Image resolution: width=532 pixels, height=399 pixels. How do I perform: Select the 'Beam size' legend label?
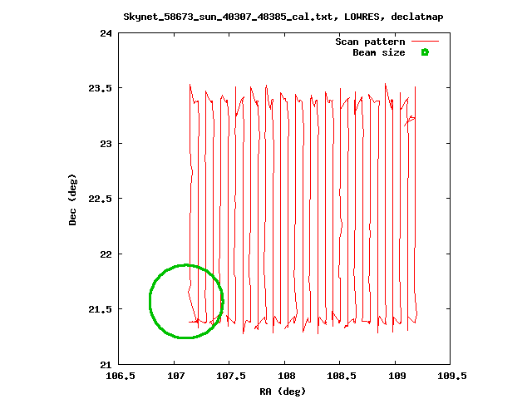[379, 52]
